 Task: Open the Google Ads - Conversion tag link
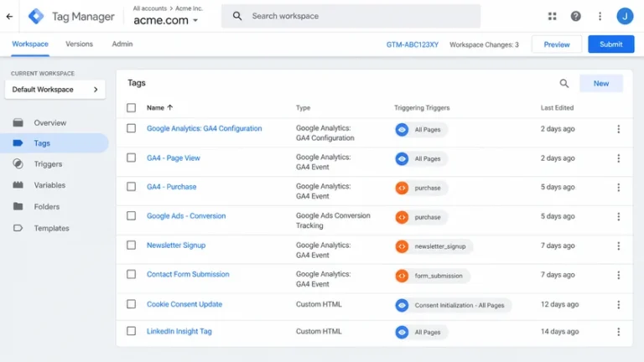pos(186,216)
